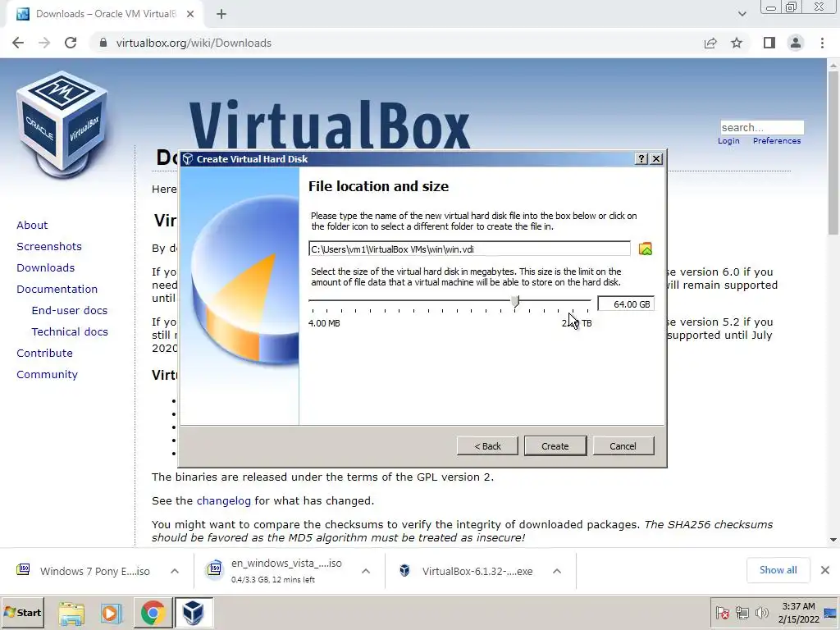
Task: Click the scrollbar down arrow
Action: 833,540
